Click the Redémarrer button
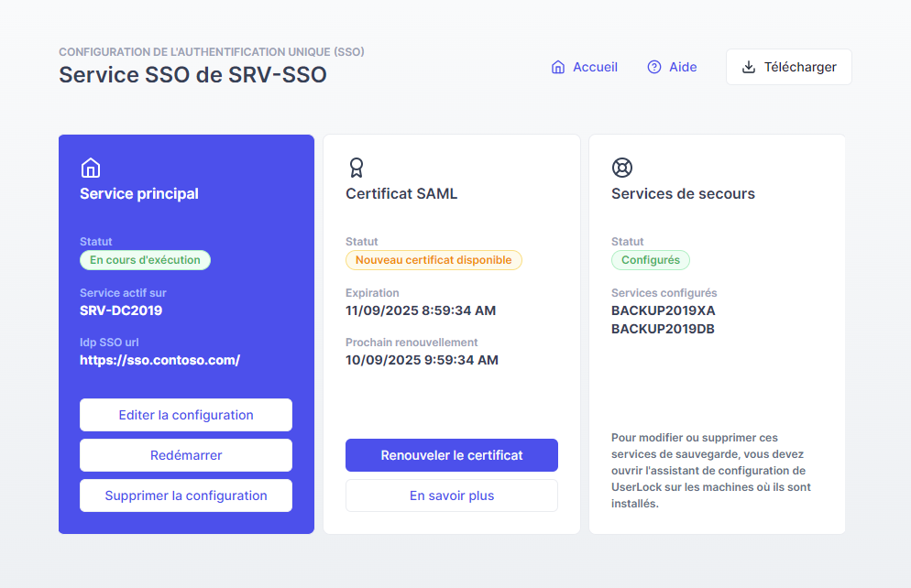Screen dimensions: 911x588 coord(186,455)
